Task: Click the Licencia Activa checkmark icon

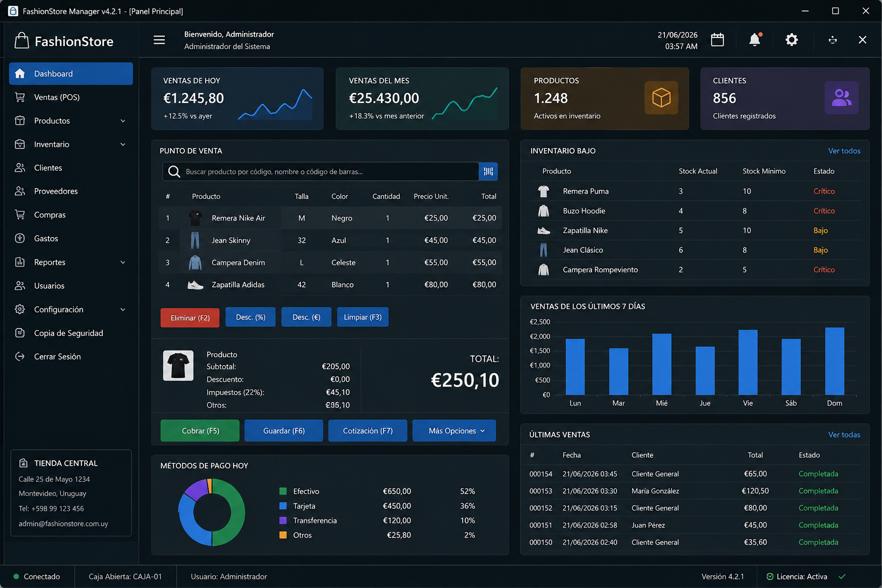Action: click(842, 577)
